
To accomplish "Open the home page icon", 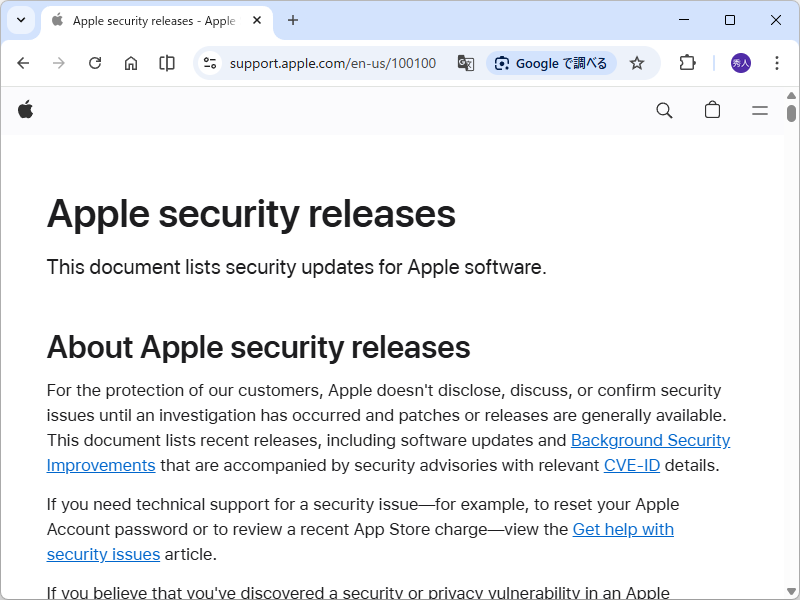I will 131,62.
